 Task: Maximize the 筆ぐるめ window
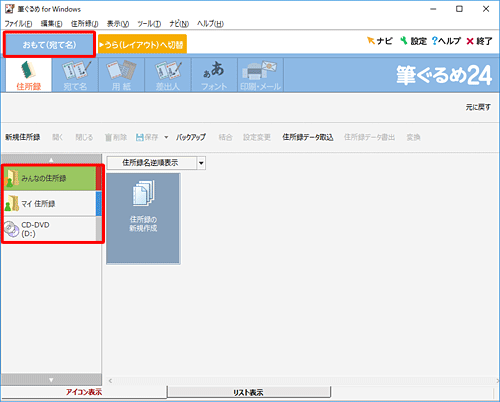459,9
